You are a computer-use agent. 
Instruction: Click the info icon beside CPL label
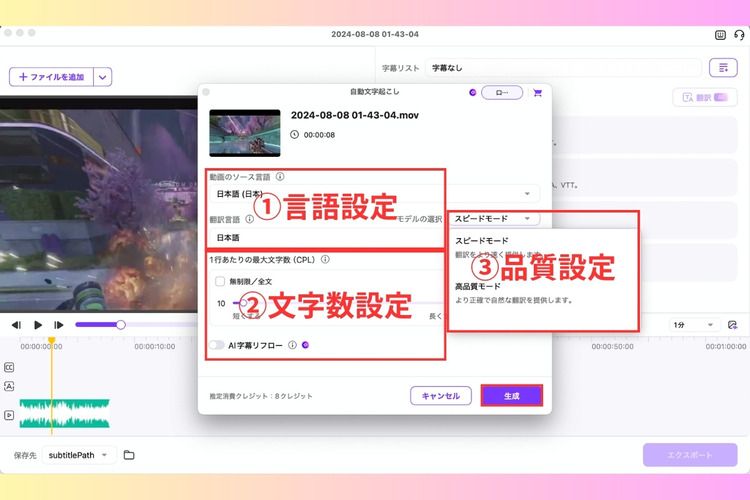[x=325, y=259]
